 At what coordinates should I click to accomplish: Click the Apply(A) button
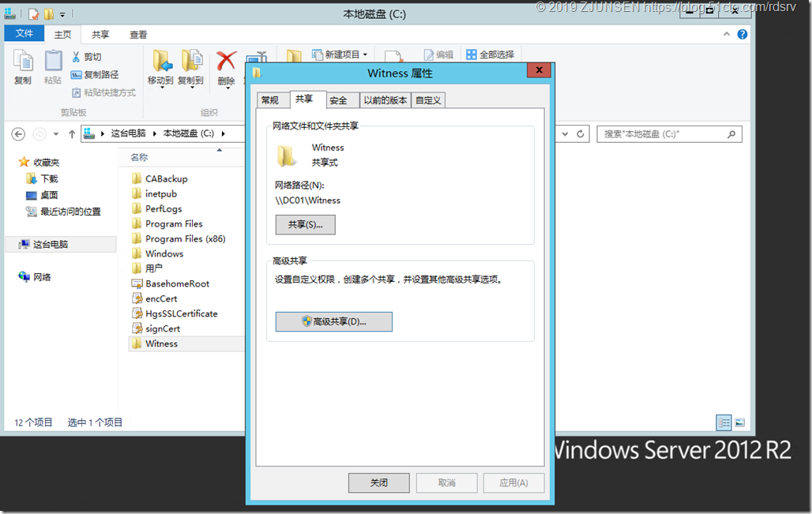tap(513, 483)
